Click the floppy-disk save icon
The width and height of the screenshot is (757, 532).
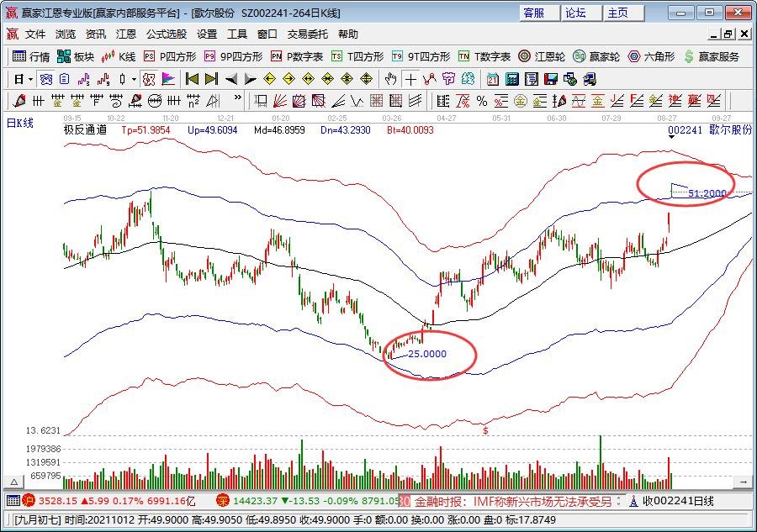point(551,79)
